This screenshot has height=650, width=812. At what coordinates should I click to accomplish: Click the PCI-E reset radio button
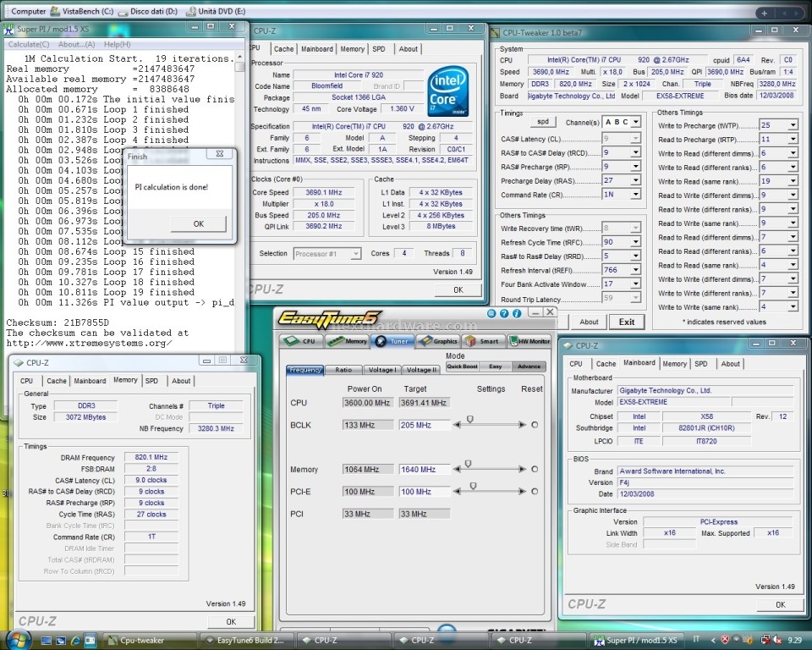pos(535,492)
